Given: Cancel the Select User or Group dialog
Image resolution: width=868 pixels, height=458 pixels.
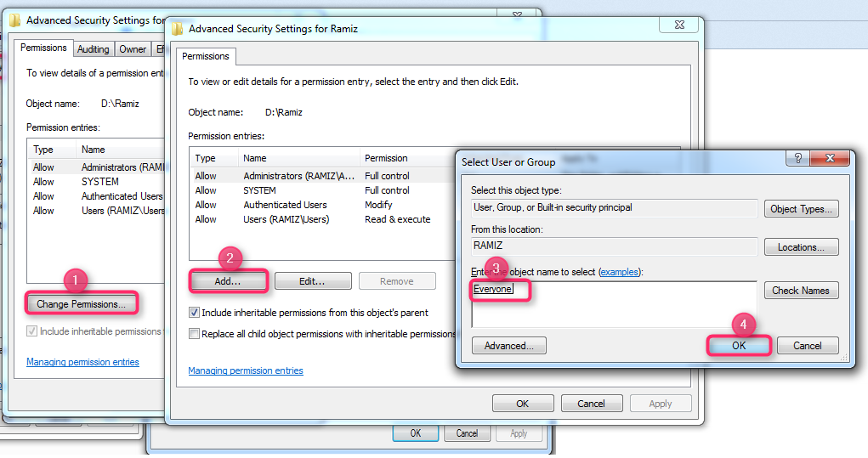Looking at the screenshot, I should (x=808, y=346).
